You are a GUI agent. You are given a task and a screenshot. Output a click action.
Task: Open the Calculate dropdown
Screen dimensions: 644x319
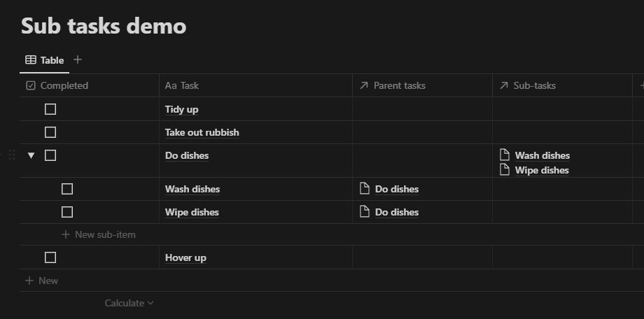[x=129, y=303]
